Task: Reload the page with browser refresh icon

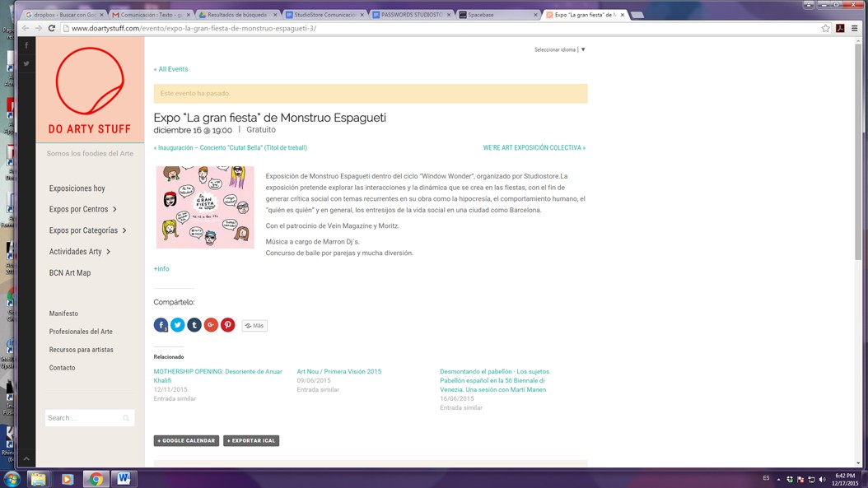Action: pos(52,28)
